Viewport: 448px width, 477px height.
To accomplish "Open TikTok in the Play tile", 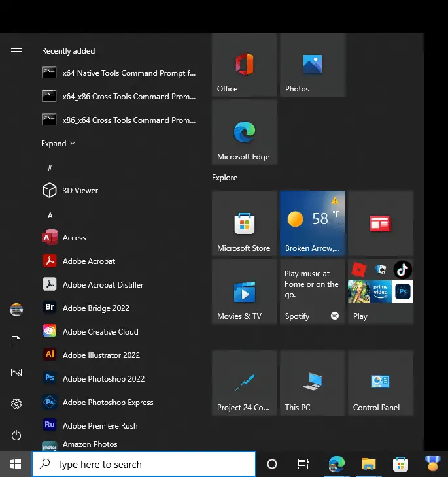I will click(403, 269).
